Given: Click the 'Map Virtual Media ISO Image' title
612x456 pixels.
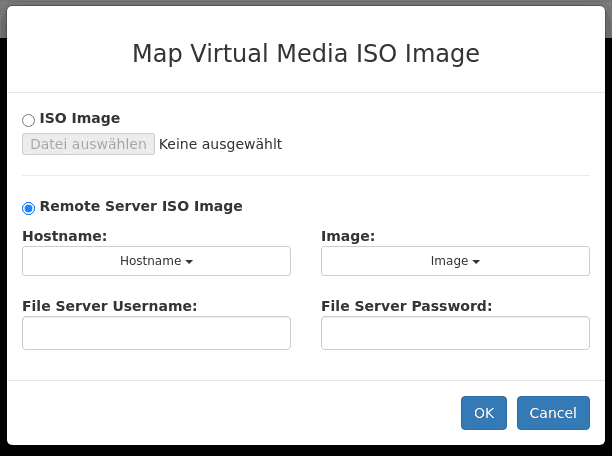Looking at the screenshot, I should 306,54.
